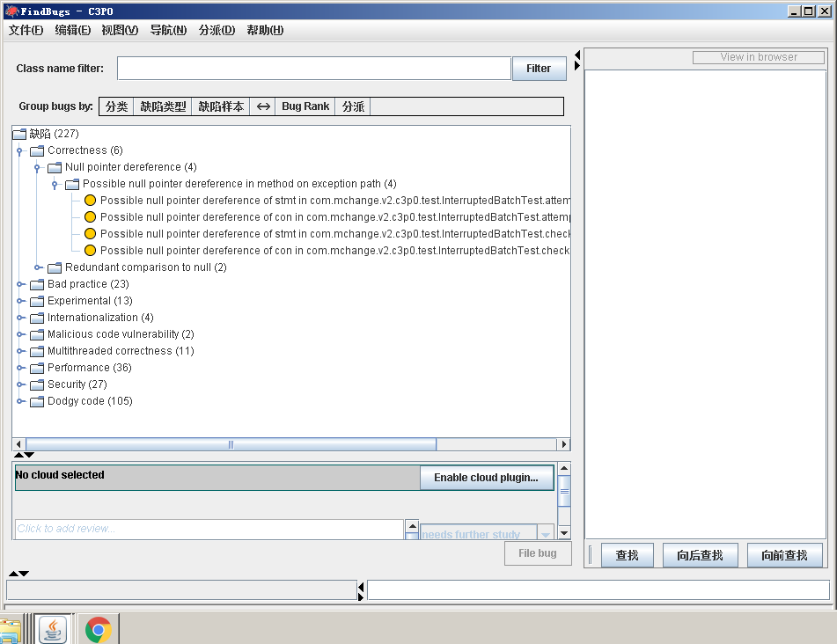This screenshot has height=644, width=837.
Task: Click the Redundant comparison to null folder icon
Action: point(55,267)
